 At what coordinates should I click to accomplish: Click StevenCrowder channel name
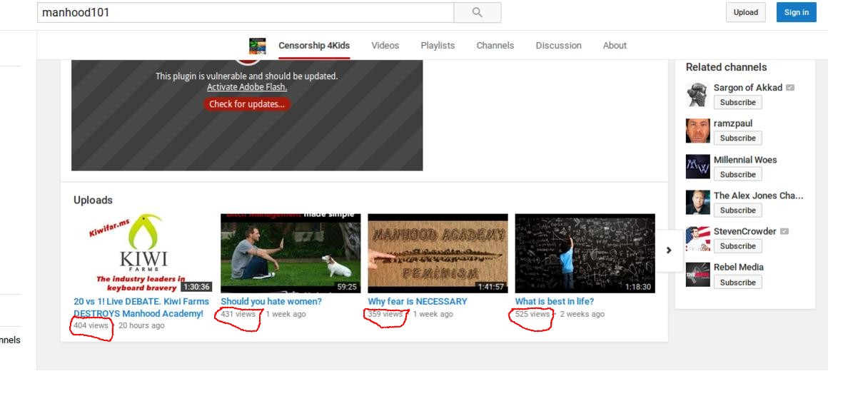[745, 231]
